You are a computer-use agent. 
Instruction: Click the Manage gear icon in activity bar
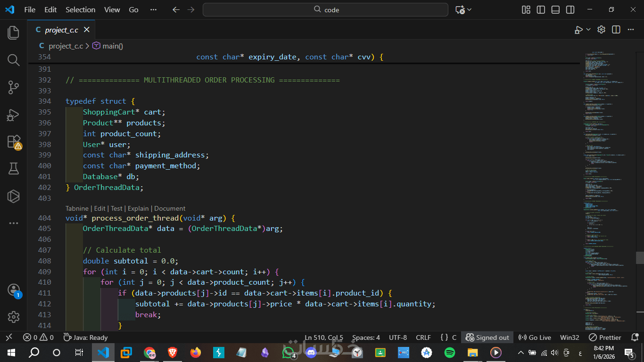(x=14, y=317)
